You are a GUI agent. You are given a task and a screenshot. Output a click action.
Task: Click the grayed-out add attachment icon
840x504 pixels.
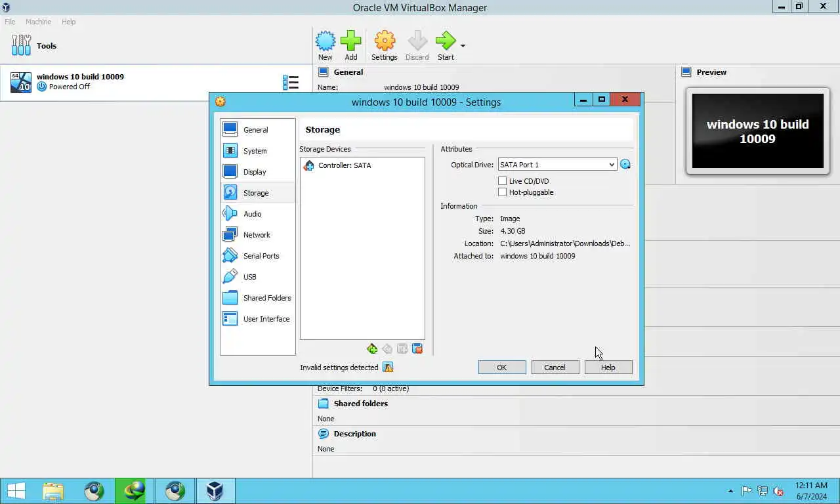click(402, 349)
